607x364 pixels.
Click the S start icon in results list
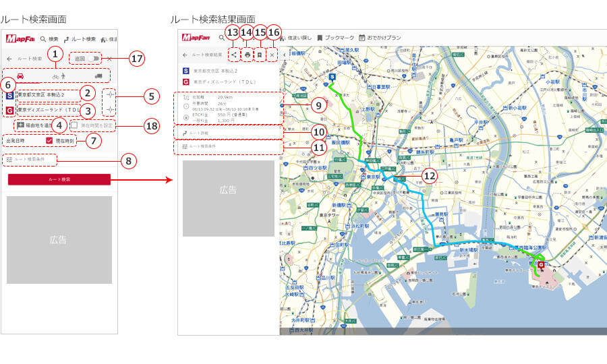[x=186, y=71]
